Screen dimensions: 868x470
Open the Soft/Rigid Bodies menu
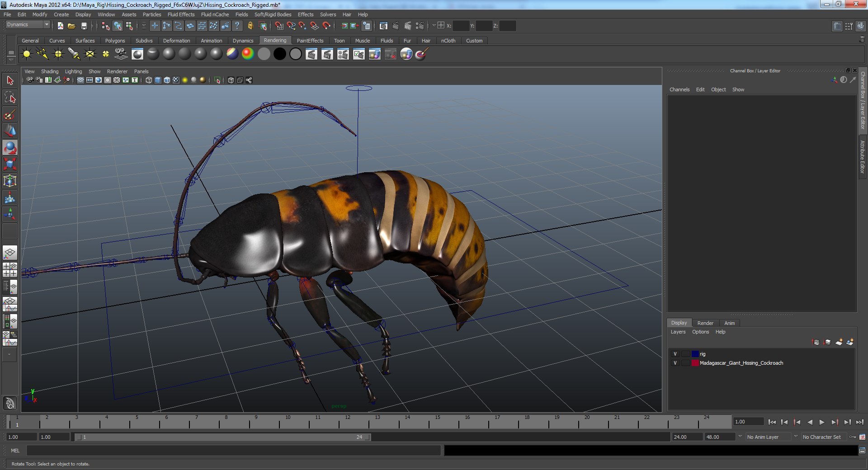click(x=273, y=14)
